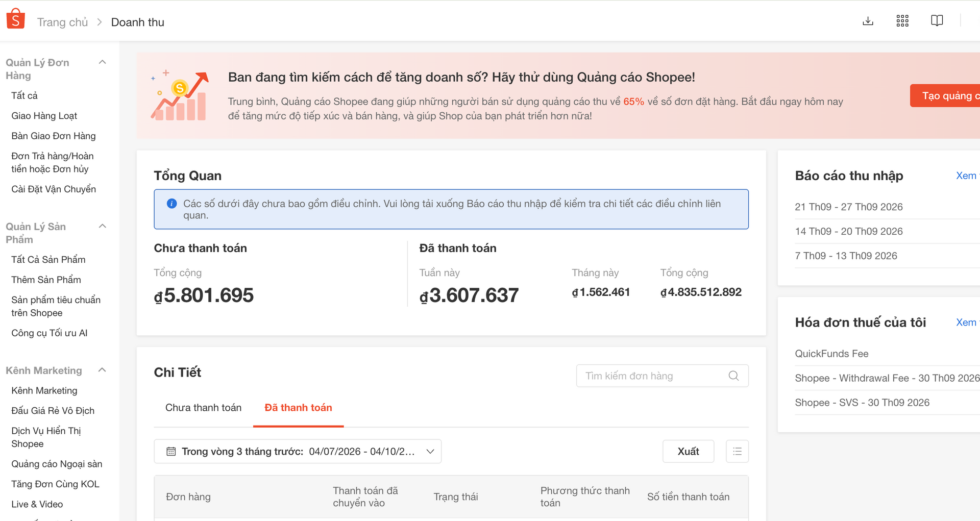The width and height of the screenshot is (980, 521).
Task: Collapse Kênh Marketing section
Action: 102,370
